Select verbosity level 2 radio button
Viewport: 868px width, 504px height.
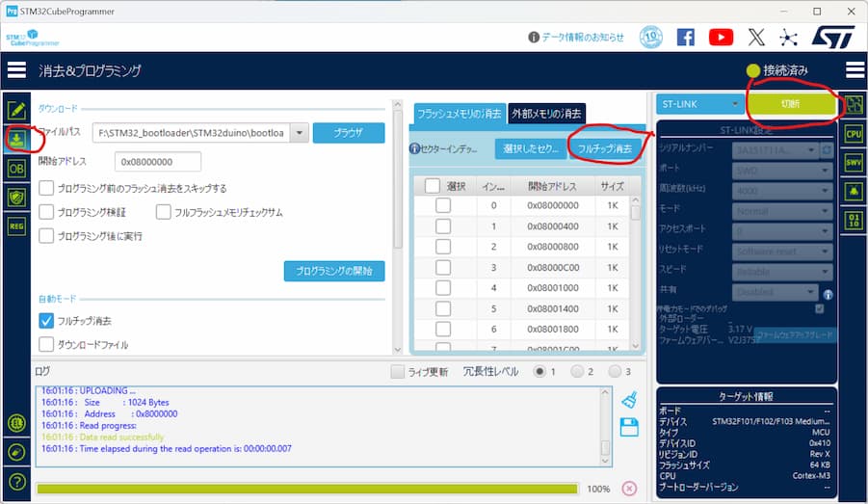pyautogui.click(x=577, y=371)
